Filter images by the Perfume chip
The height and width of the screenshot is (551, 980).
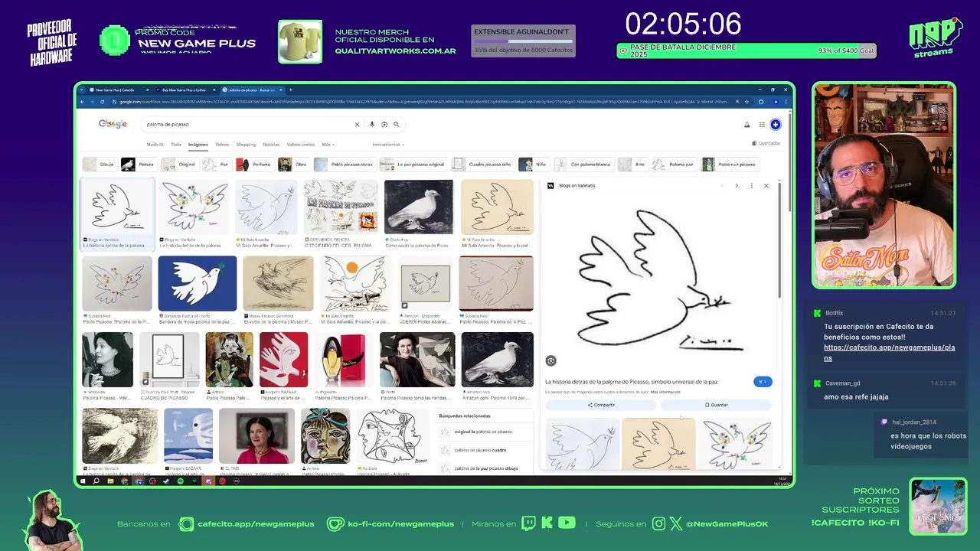coord(254,165)
